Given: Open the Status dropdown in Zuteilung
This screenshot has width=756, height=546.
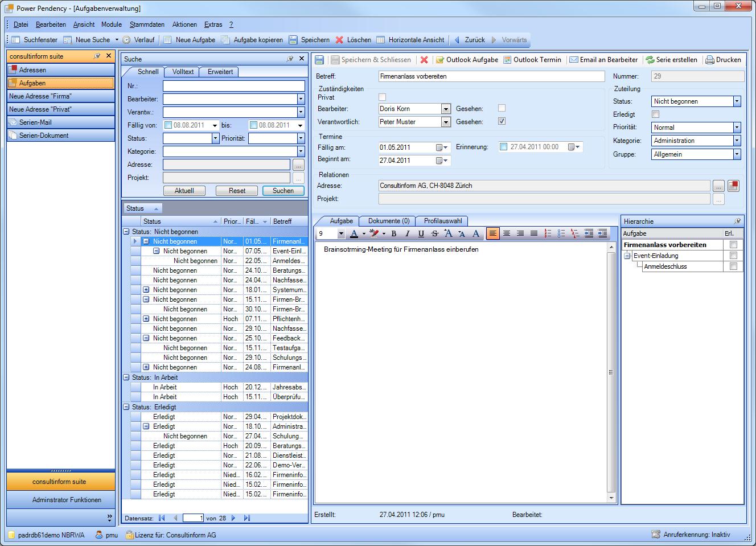Looking at the screenshot, I should point(737,101).
